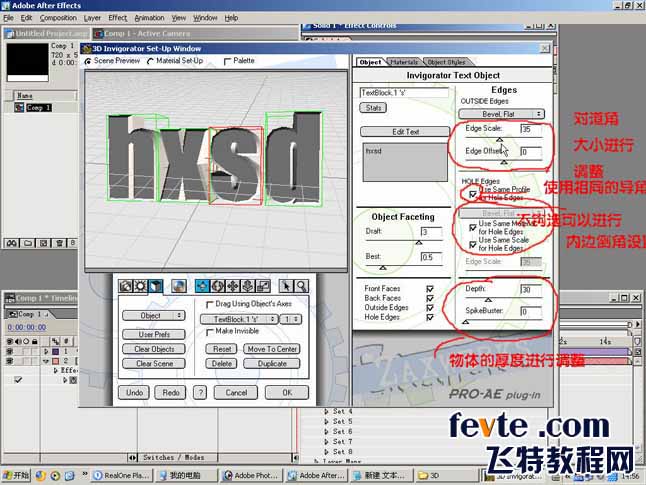Expand layer 1 in the timeline
This screenshot has width=646, height=485.
click(46, 351)
